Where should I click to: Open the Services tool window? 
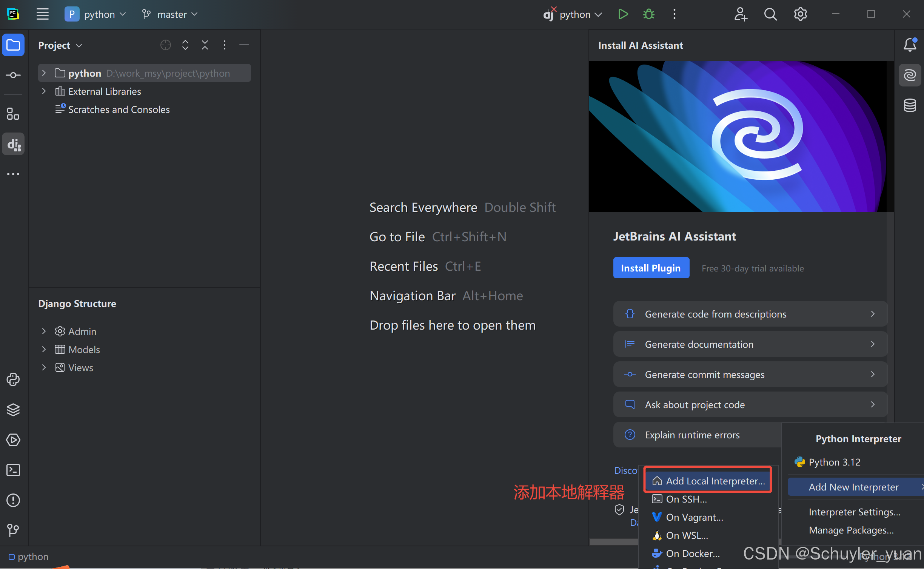(x=13, y=440)
